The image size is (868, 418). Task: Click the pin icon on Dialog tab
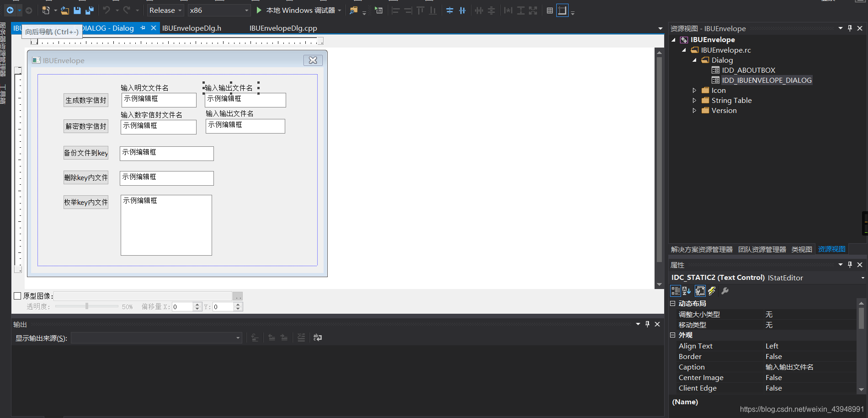(143, 28)
